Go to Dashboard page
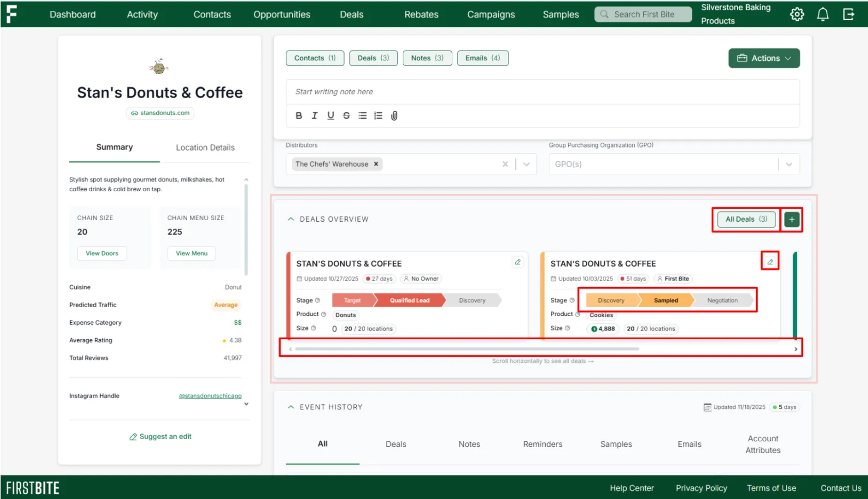The width and height of the screenshot is (868, 499). coord(73,14)
